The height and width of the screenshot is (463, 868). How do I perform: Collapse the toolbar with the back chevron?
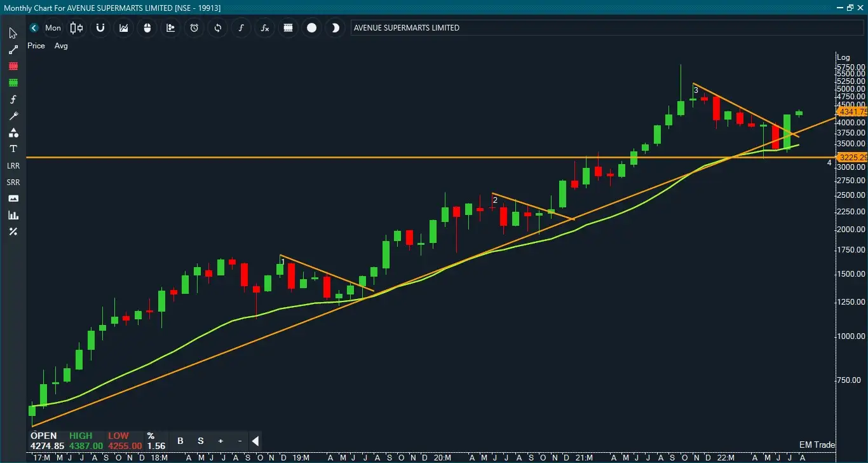pyautogui.click(x=34, y=28)
